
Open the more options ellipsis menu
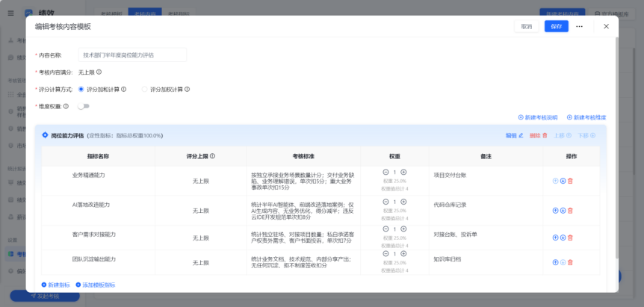coord(579,26)
